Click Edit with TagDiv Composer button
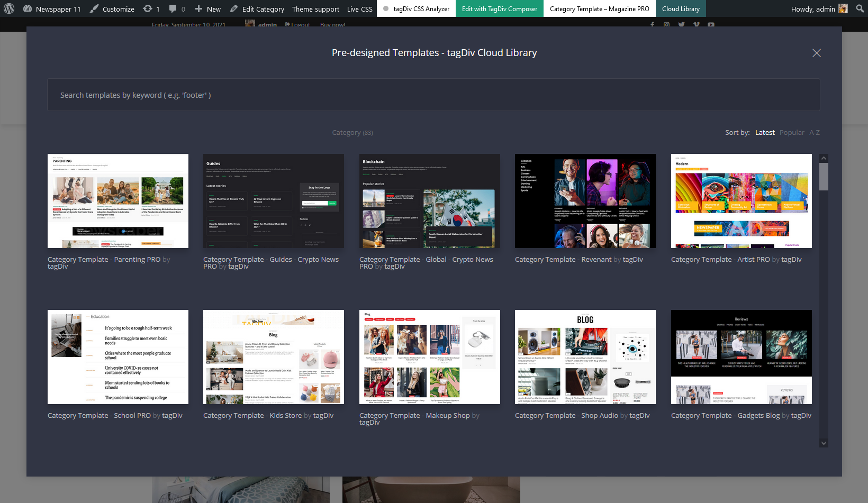The height and width of the screenshot is (503, 868). [499, 8]
